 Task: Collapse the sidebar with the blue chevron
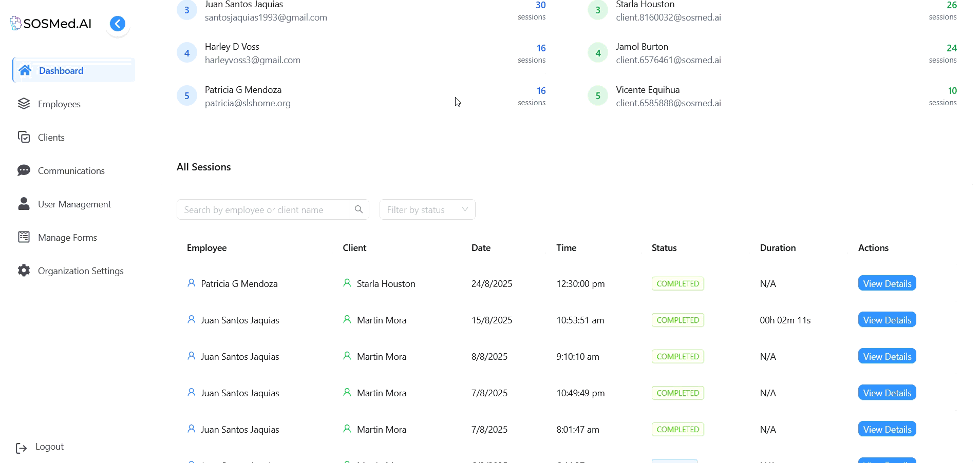coord(117,23)
